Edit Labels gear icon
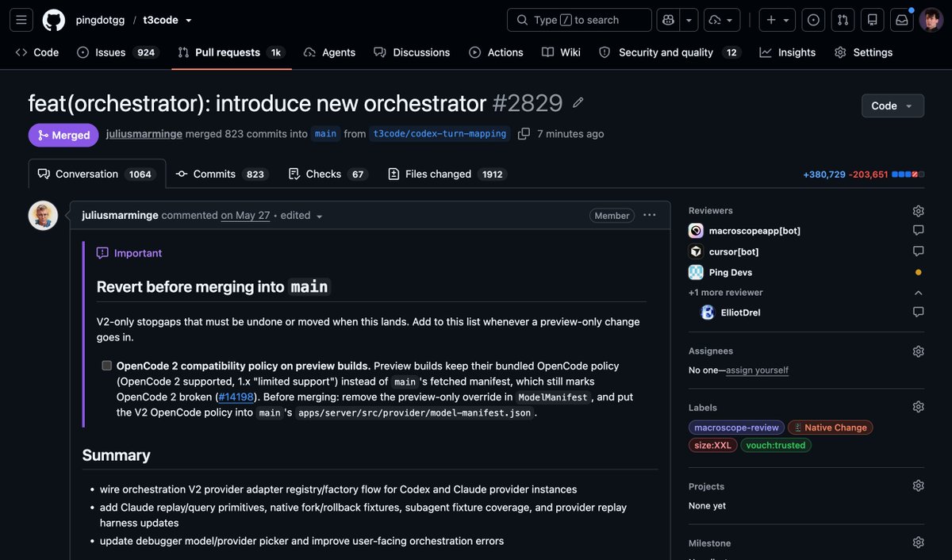Screen dimensions: 952x560 (918, 407)
